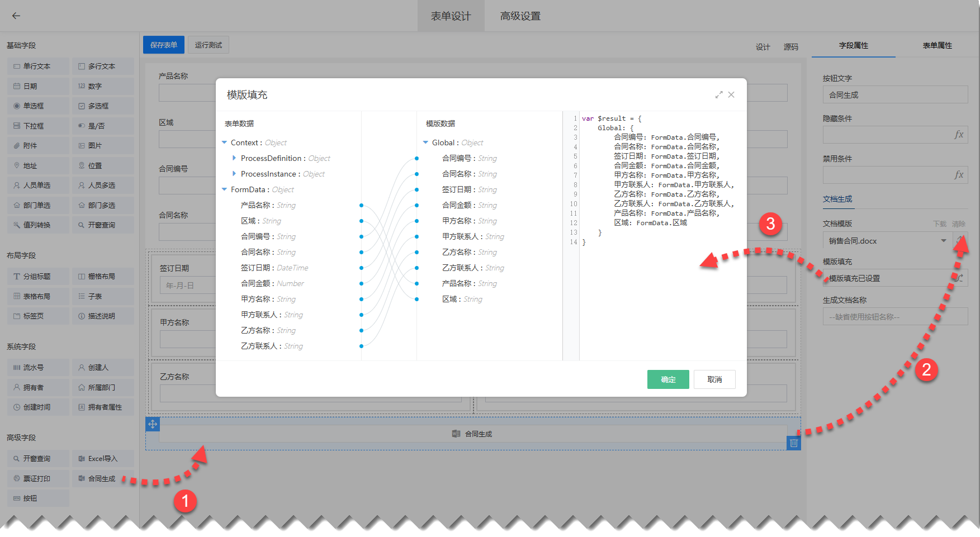Collapse the Context tree node
The image size is (980, 537).
(x=225, y=142)
